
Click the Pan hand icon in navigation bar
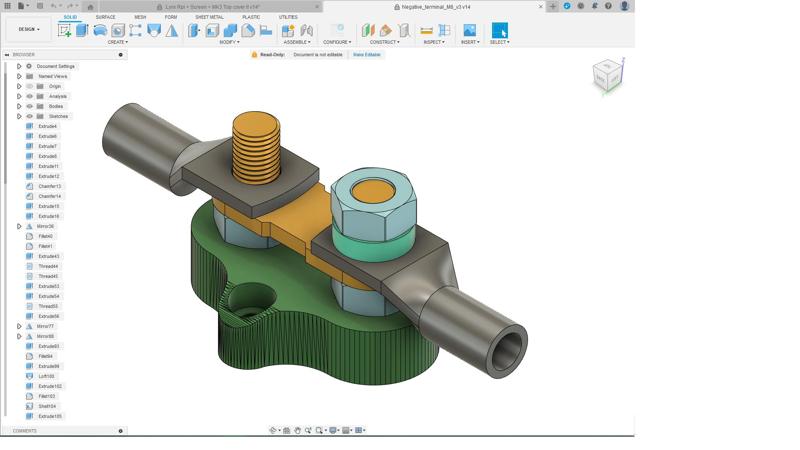[x=297, y=430]
